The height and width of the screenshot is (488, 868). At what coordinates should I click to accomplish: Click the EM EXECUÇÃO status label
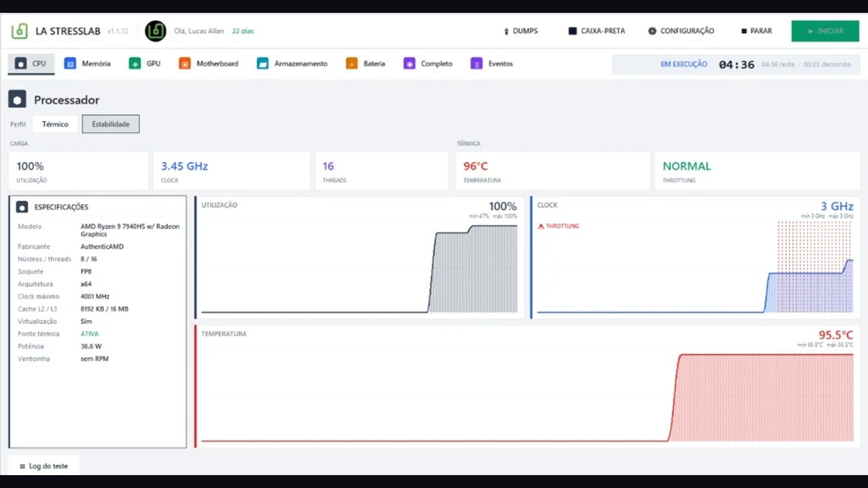684,64
